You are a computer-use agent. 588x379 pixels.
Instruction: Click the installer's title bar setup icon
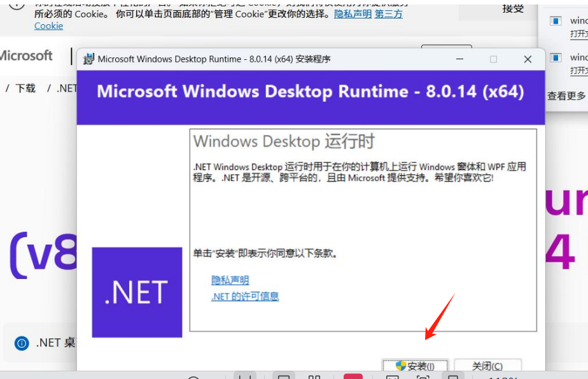tap(88, 59)
